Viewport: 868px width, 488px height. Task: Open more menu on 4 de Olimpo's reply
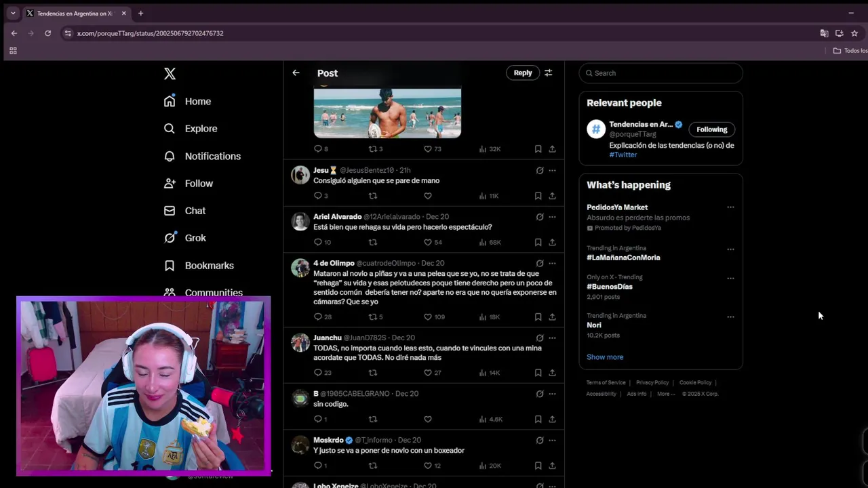click(552, 263)
